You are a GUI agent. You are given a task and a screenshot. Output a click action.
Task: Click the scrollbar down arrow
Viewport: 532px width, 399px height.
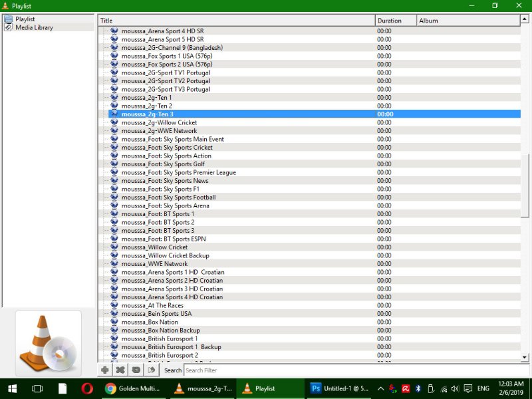[525, 357]
